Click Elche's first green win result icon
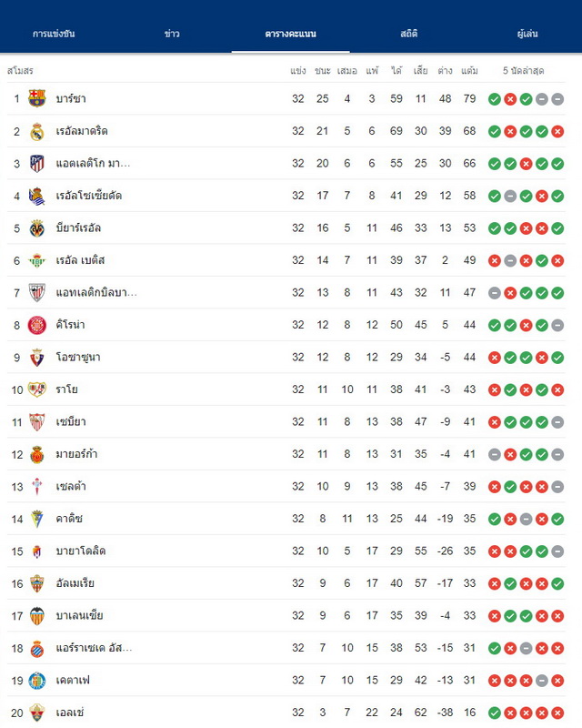582x728 pixels. [495, 713]
